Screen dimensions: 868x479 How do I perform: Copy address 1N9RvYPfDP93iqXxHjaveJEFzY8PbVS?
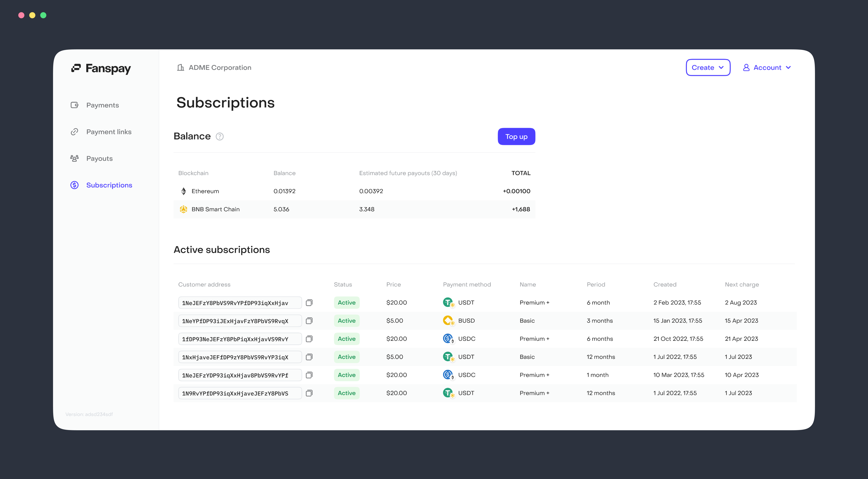click(x=309, y=393)
